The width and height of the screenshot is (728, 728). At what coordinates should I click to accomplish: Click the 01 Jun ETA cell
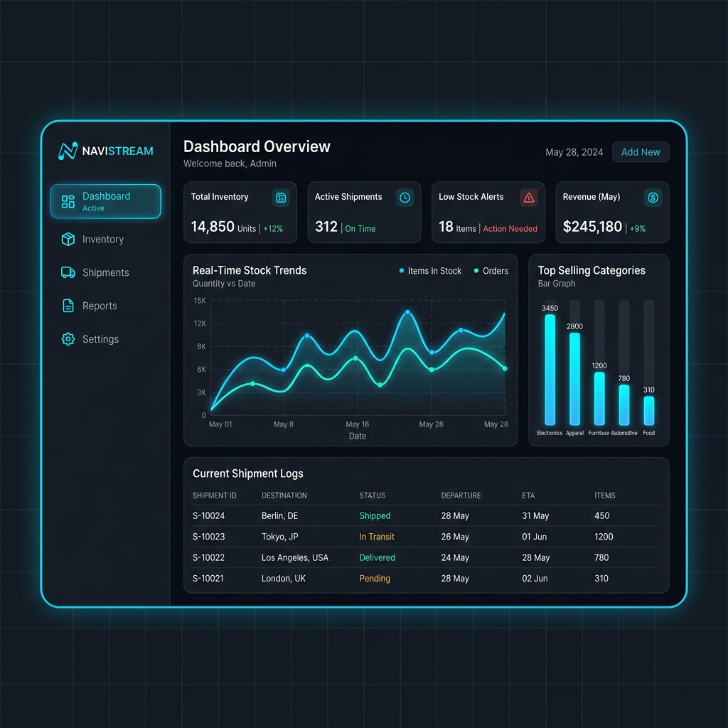[534, 537]
